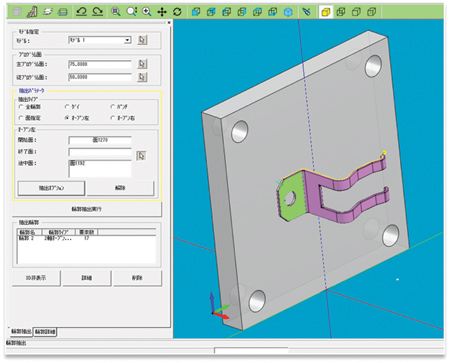
Task: Select the solid light-blue isometric cube view icon
Action: click(x=288, y=13)
